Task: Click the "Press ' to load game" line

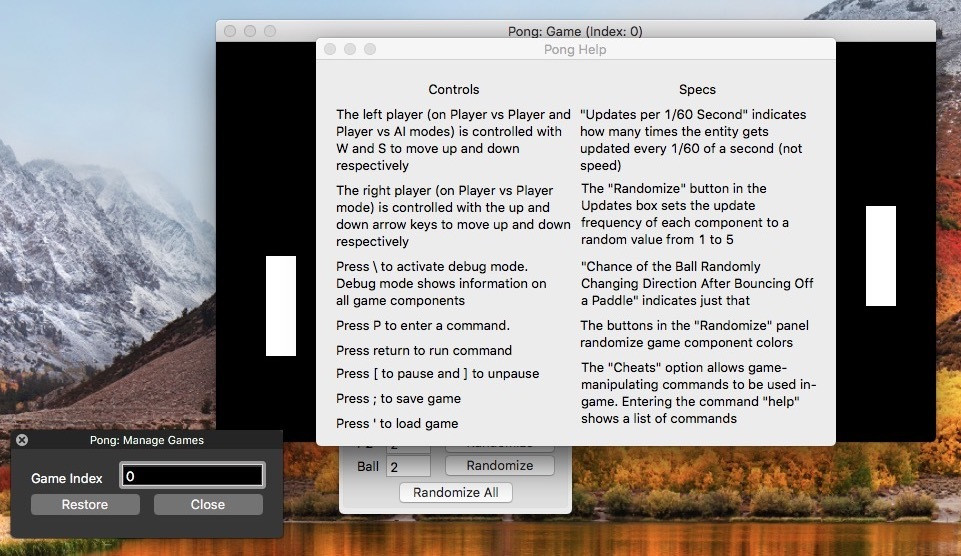Action: pos(397,424)
